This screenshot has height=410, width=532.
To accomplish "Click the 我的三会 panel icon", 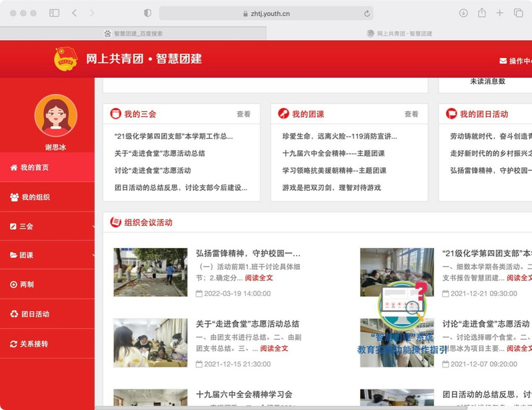I will click(116, 114).
